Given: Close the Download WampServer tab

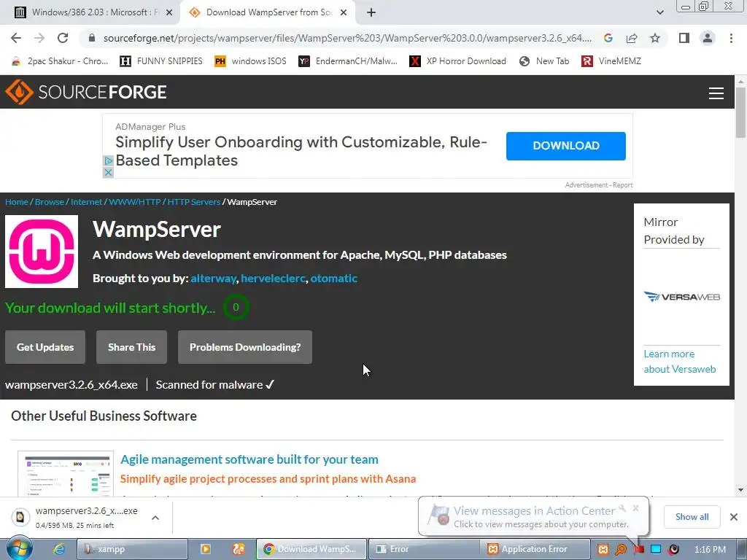Looking at the screenshot, I should click(344, 12).
